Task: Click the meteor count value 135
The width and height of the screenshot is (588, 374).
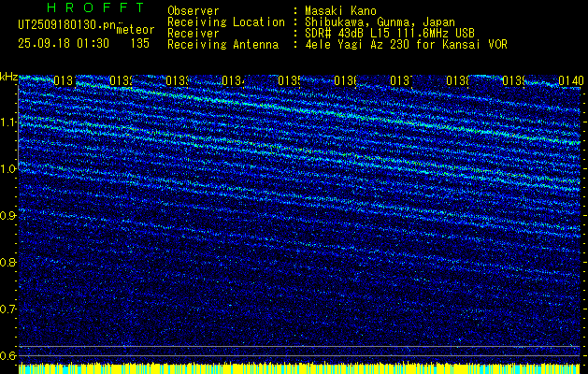Action: tap(140, 43)
